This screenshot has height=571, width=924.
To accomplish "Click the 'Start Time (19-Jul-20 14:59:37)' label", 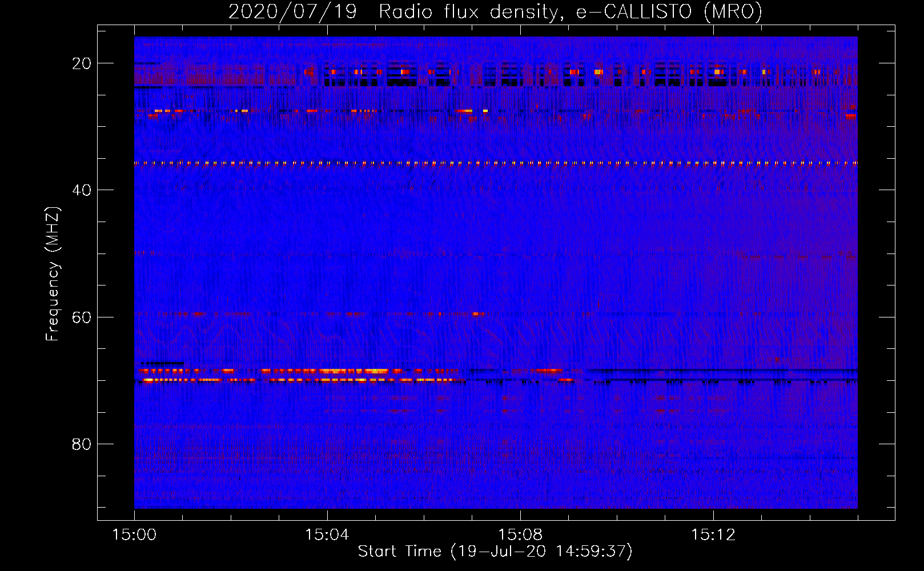I will (x=495, y=552).
